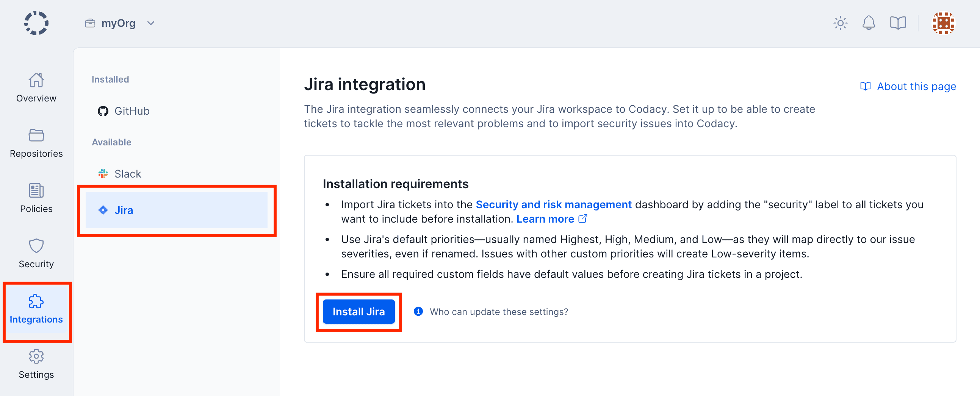Open the Policies section

pos(36,198)
